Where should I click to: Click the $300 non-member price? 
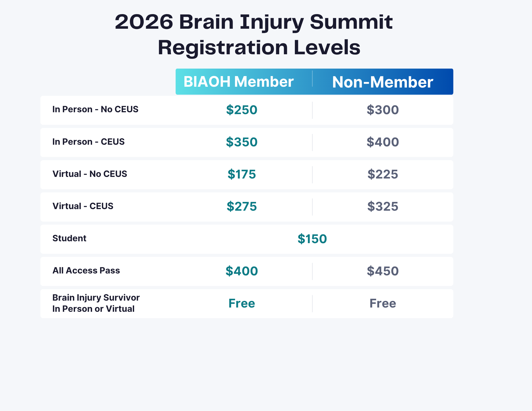click(x=383, y=110)
